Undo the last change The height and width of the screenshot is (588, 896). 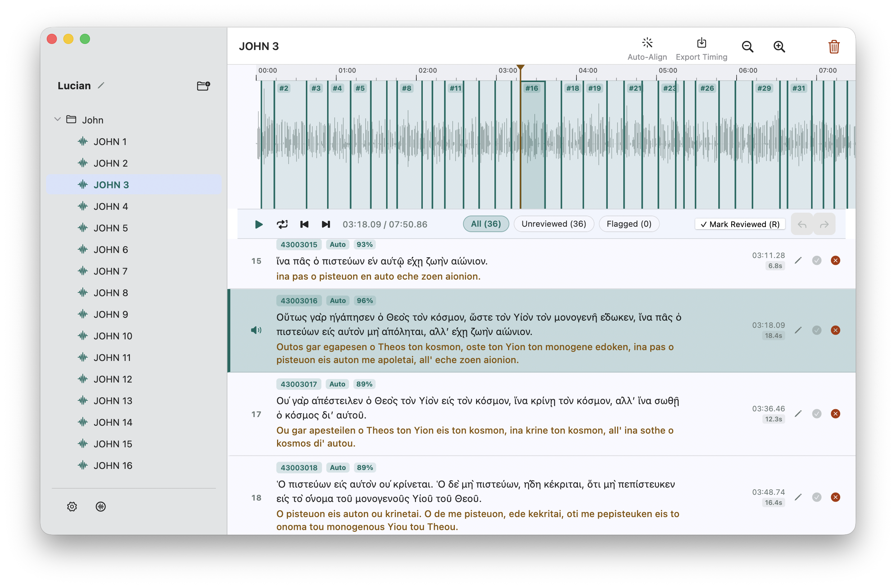point(802,224)
